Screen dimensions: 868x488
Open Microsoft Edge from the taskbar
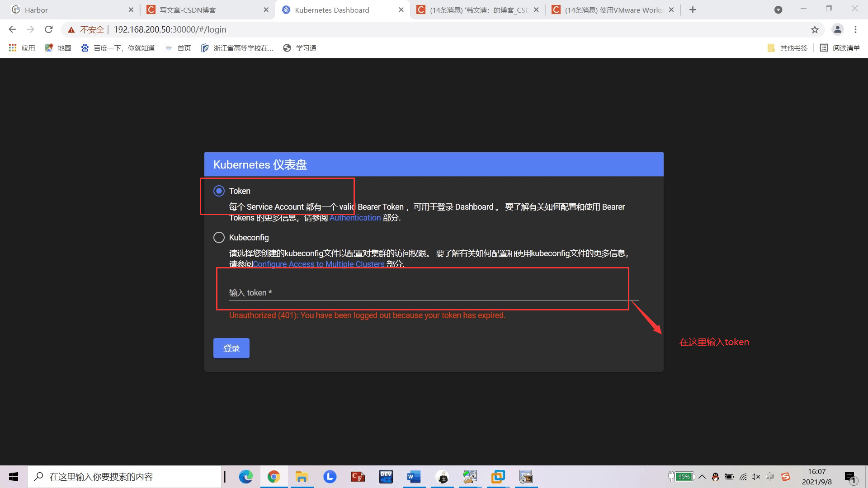[245, 477]
